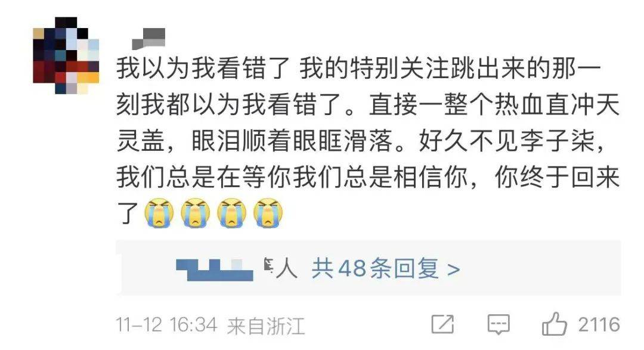
Task: Click the second crying emoji
Action: [x=196, y=213]
